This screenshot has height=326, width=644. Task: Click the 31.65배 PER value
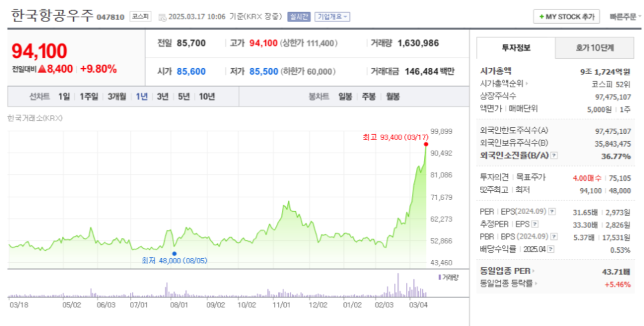pyautogui.click(x=586, y=213)
